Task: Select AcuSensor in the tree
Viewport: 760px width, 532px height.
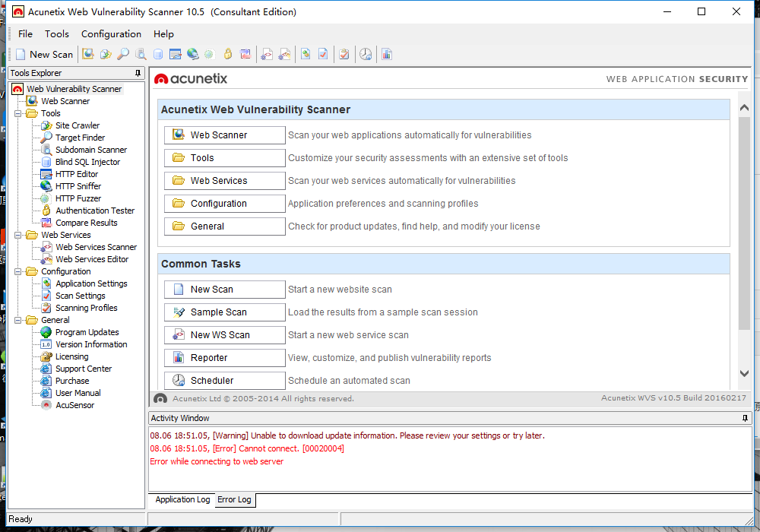Action: pos(74,405)
